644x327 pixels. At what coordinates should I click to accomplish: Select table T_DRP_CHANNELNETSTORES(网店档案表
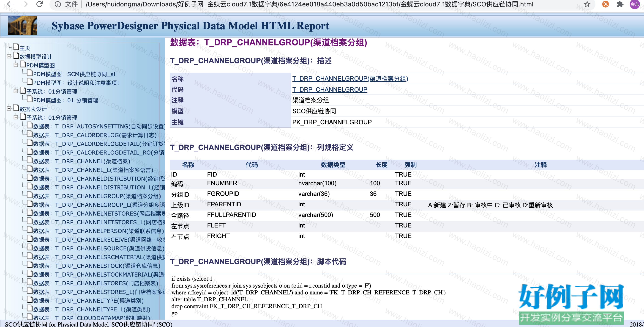pos(99,213)
